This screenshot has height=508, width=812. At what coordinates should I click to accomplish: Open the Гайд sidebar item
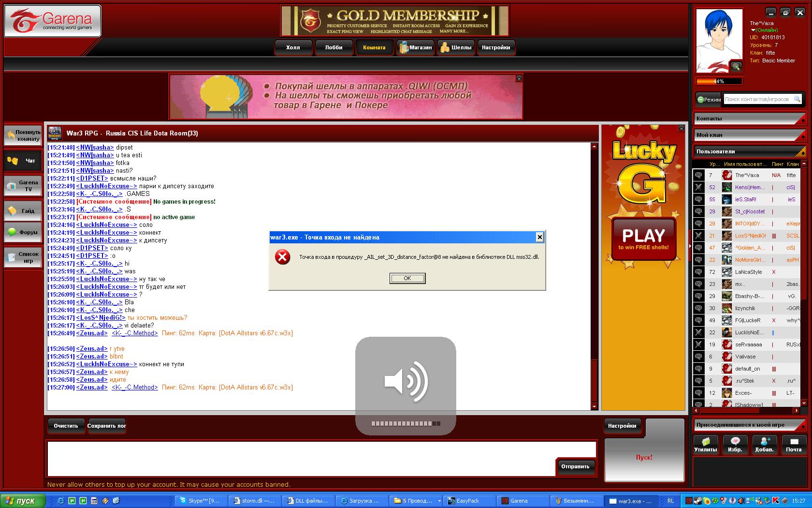tap(23, 211)
